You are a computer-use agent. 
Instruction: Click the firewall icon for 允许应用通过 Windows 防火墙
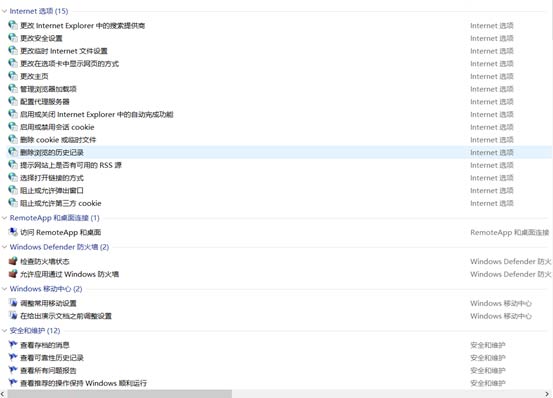[x=13, y=274]
